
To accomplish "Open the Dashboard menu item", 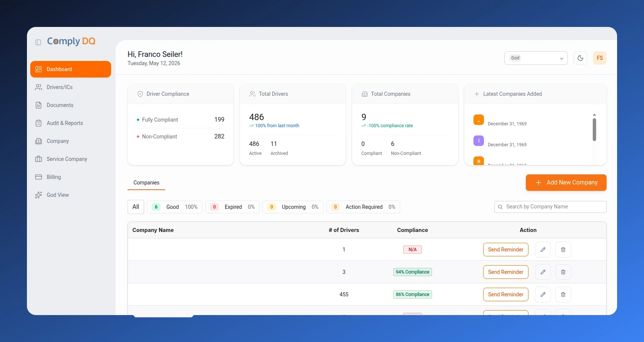I will coord(71,69).
